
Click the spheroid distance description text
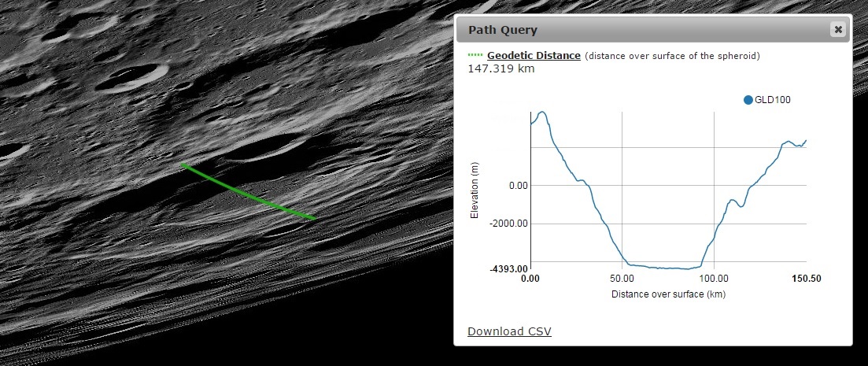[672, 56]
